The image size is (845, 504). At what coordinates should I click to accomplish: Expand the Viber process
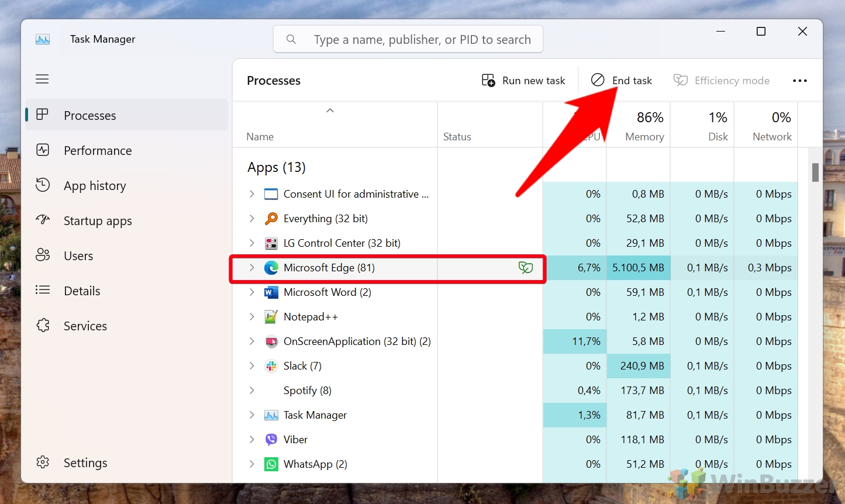click(251, 440)
